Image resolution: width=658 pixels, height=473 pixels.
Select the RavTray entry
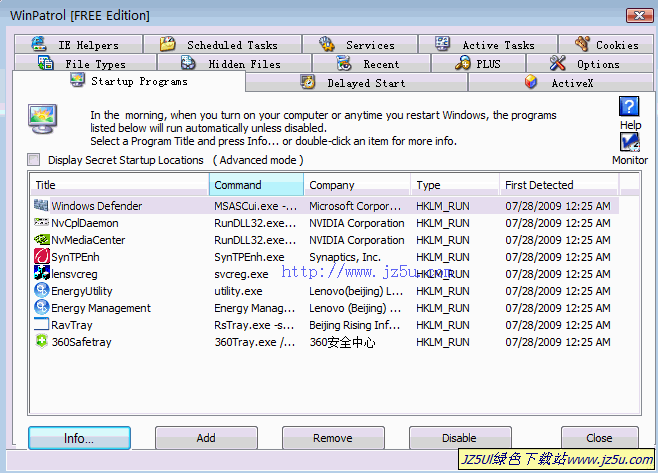point(324,325)
